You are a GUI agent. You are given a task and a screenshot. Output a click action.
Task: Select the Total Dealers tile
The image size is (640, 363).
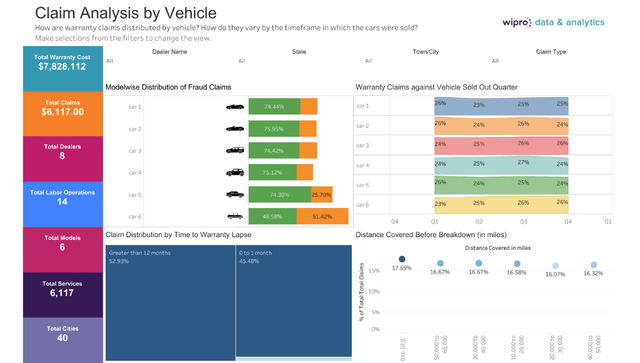click(63, 159)
